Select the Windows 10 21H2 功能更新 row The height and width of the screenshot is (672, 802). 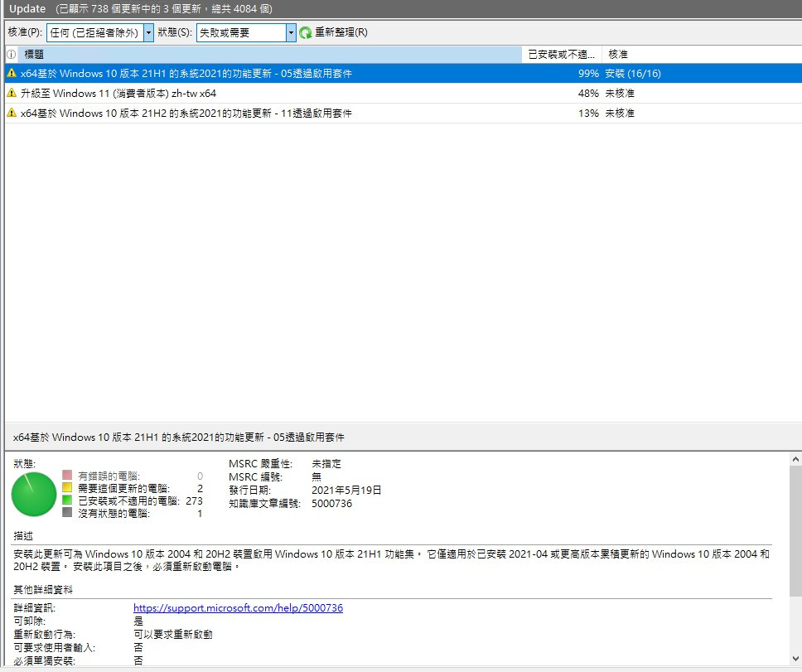pyautogui.click(x=403, y=113)
